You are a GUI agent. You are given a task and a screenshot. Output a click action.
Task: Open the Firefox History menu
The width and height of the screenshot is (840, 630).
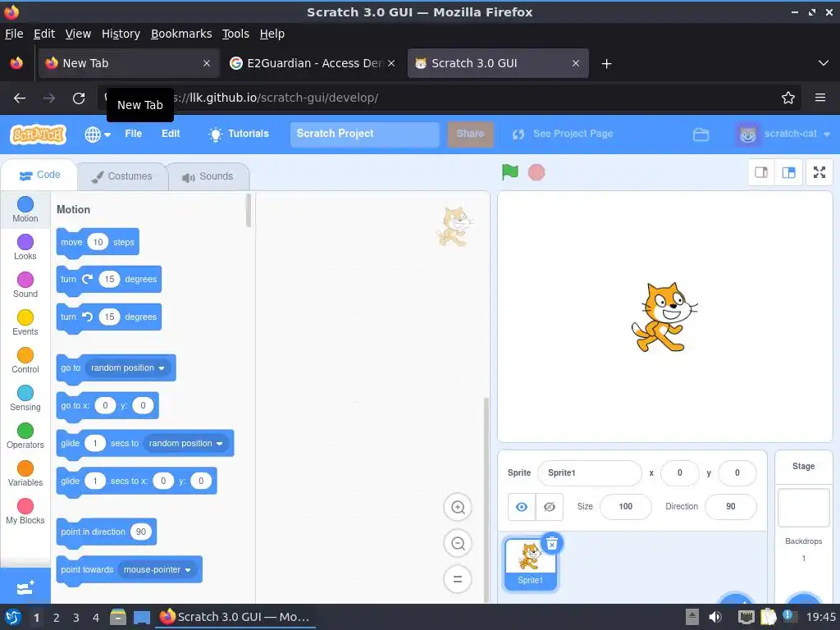pyautogui.click(x=121, y=34)
